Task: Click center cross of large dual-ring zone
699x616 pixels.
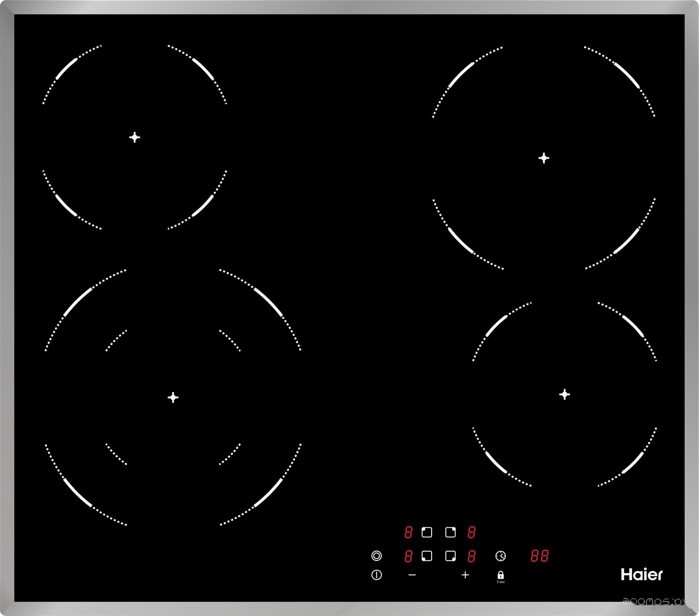Action: [173, 398]
